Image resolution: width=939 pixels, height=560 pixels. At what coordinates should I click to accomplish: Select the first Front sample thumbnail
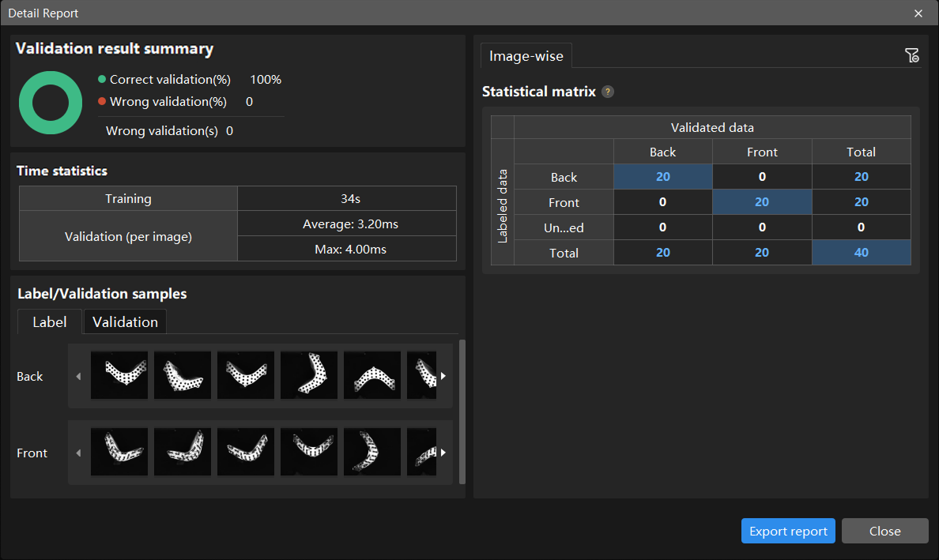click(119, 452)
